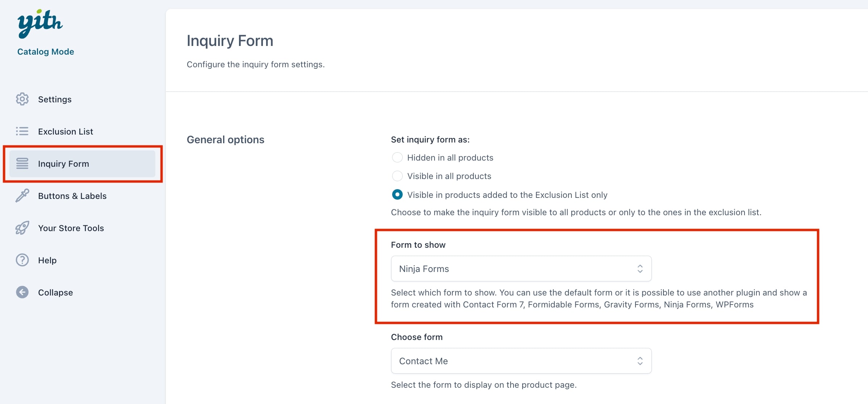Select 'Hidden in all products' radio
The height and width of the screenshot is (404, 868).
pos(397,158)
